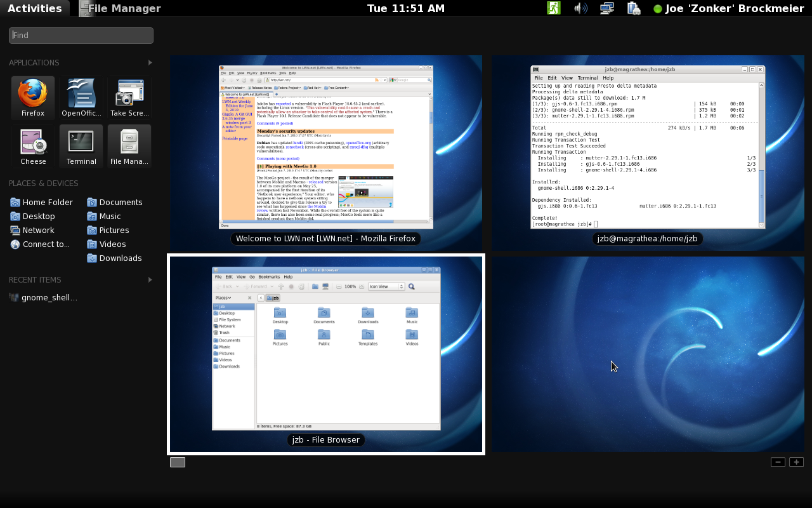Open the OpenOffice application icon
The height and width of the screenshot is (508, 812).
point(81,97)
